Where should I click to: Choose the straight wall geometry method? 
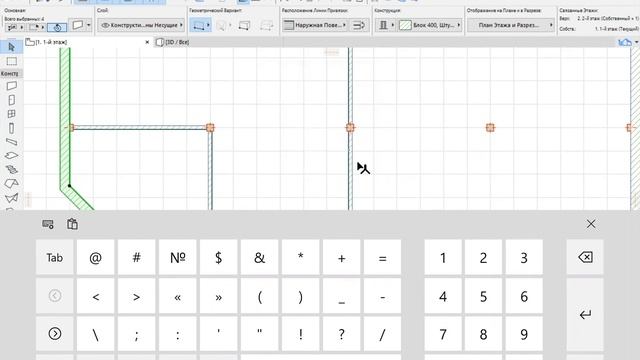pyautogui.click(x=198, y=26)
